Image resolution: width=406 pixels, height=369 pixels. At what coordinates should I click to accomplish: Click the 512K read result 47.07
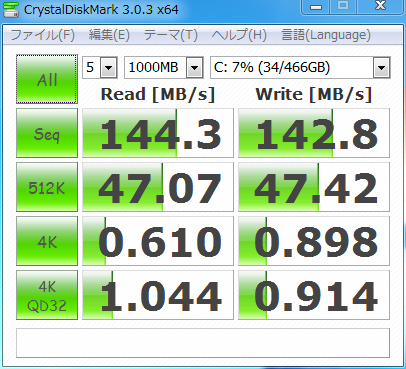coord(158,187)
